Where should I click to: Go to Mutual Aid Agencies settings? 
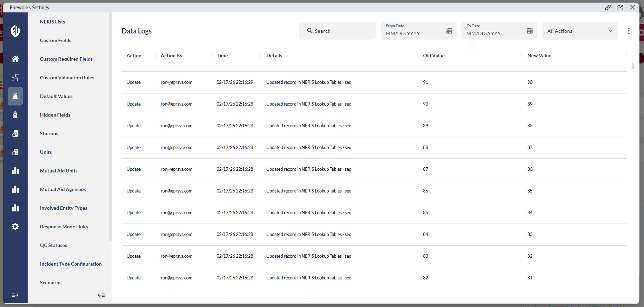pyautogui.click(x=63, y=189)
